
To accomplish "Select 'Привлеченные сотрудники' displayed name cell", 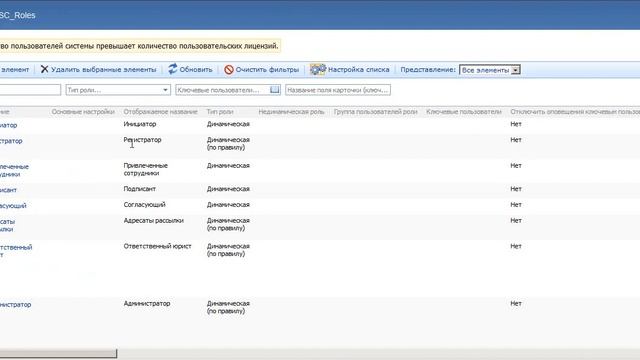I will pos(146,169).
